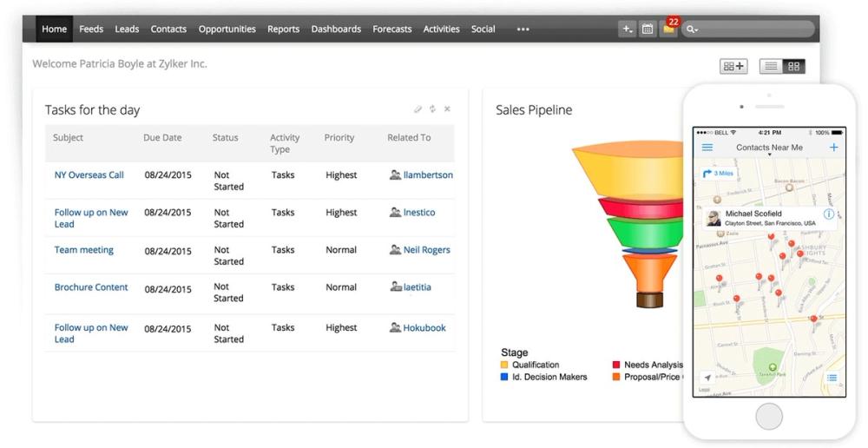
Task: Tap the phone home button
Action: click(x=769, y=416)
